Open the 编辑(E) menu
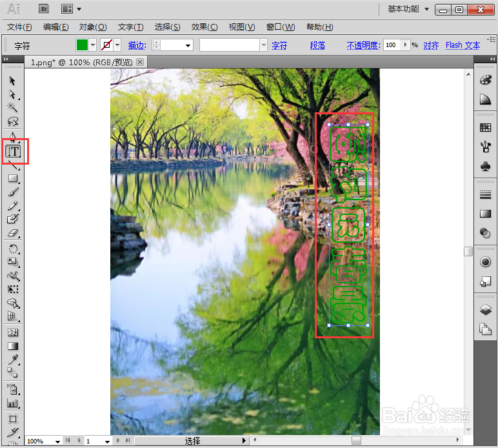This screenshot has width=498, height=448. (56, 27)
